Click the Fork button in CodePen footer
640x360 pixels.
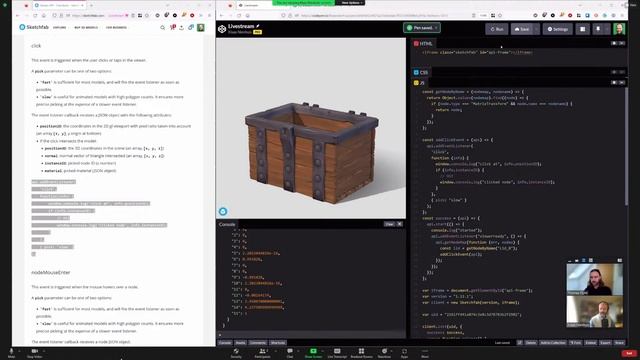[576, 343]
